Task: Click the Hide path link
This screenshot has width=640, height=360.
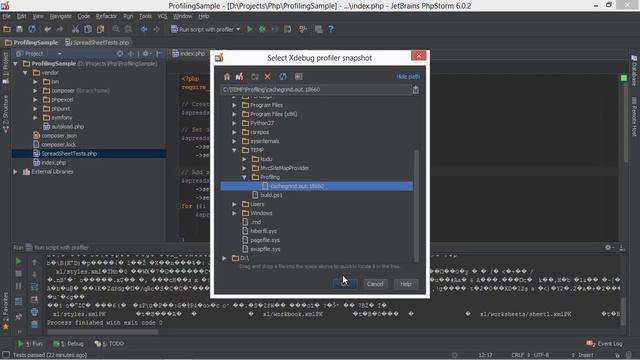Action: pos(408,77)
